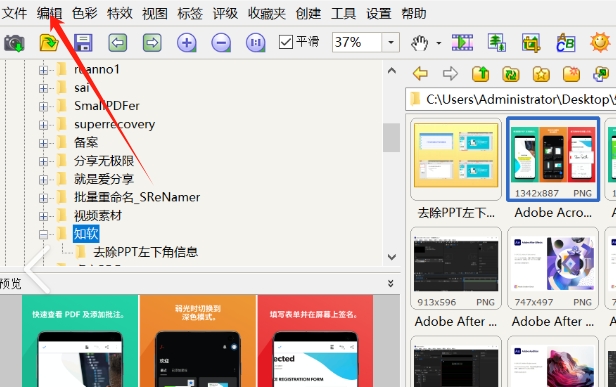Click the resize image tree icon
Image resolution: width=616 pixels, height=387 pixels.
point(497,42)
